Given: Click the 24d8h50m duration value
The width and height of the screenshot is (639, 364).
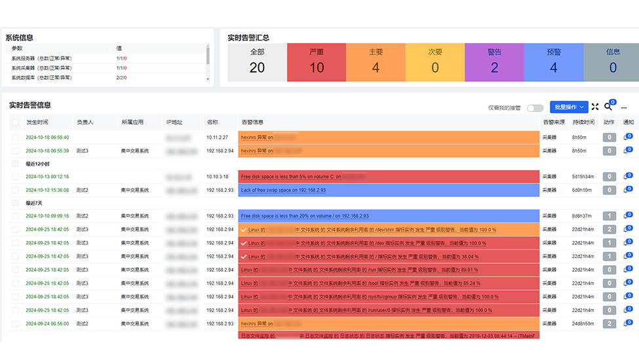Looking at the screenshot, I should pos(583,323).
